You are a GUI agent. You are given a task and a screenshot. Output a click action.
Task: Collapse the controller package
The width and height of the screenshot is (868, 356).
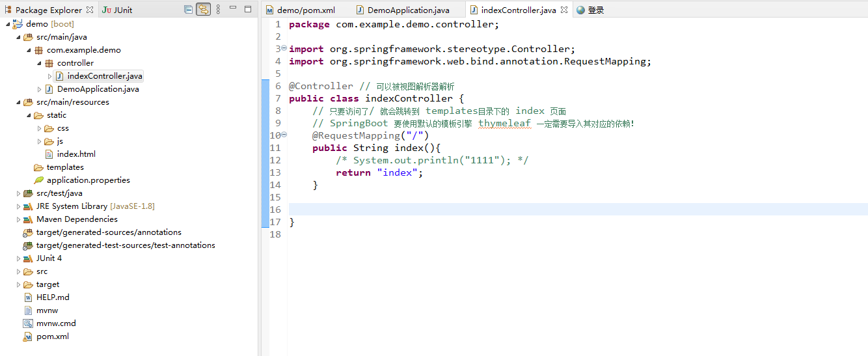coord(39,63)
